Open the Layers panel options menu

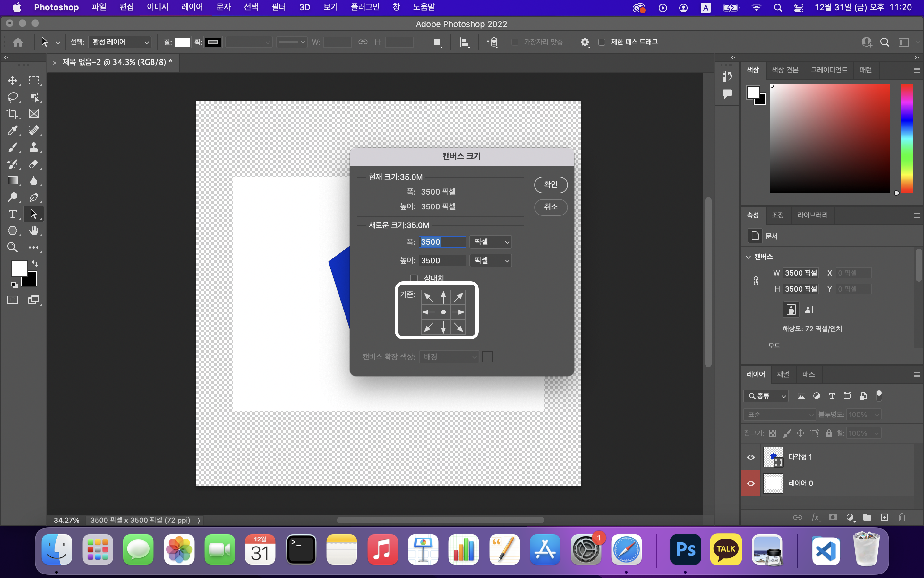point(916,375)
